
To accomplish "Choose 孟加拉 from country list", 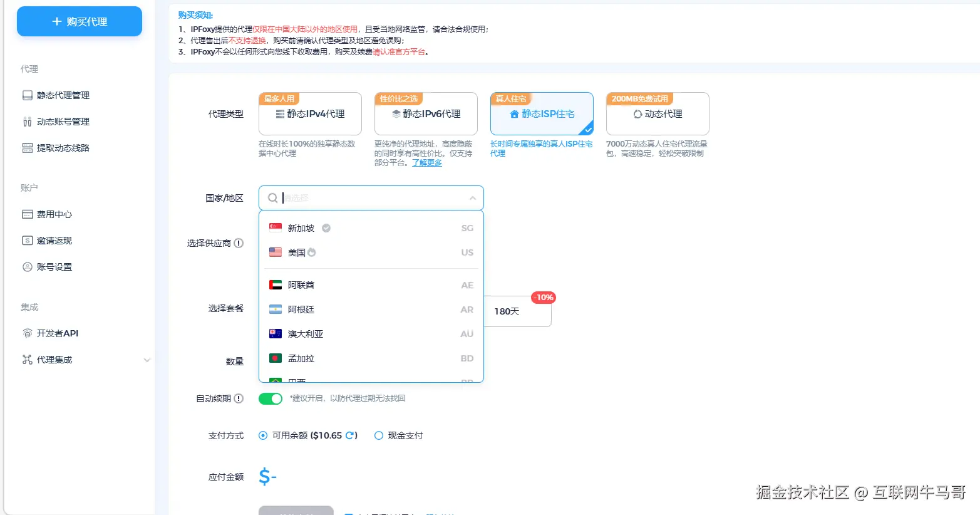I will (x=371, y=358).
